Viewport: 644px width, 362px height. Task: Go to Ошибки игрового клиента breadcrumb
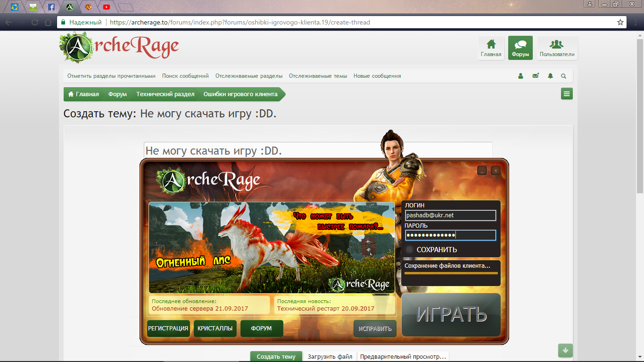tap(240, 94)
